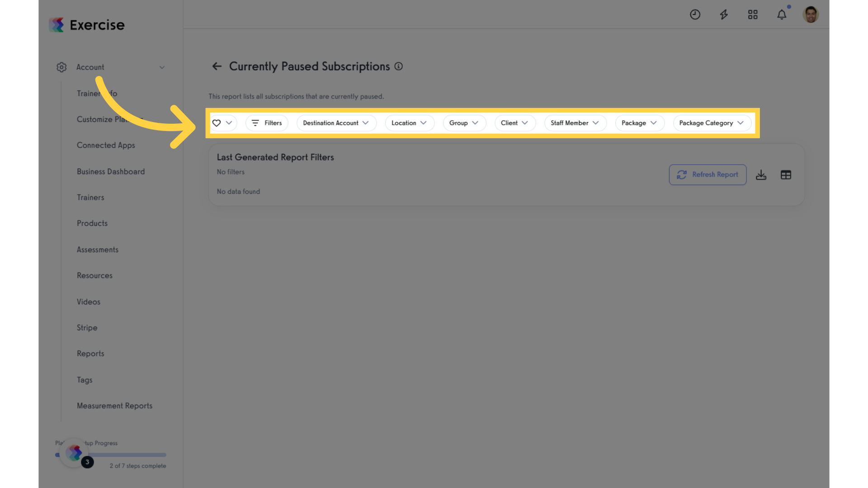Expand the Location filter dropdown
Screen dimensions: 868x488
[410, 123]
